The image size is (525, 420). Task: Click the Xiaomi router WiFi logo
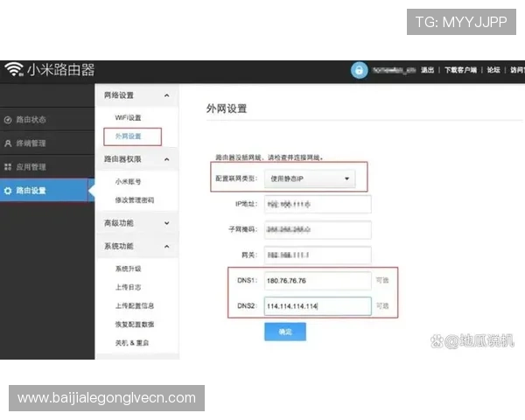[14, 69]
